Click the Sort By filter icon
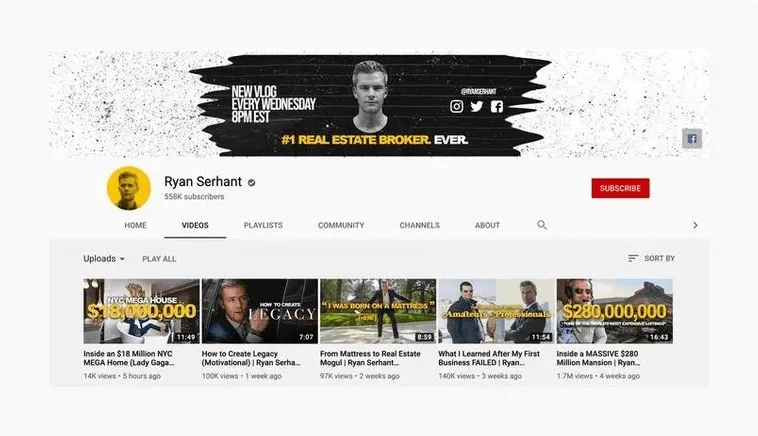Screen dimensions: 758x436 click(x=633, y=258)
